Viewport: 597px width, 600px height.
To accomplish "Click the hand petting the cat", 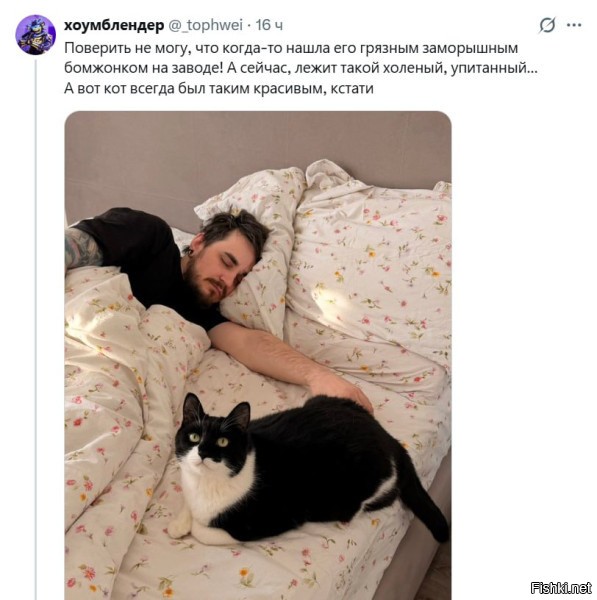I will (341, 390).
